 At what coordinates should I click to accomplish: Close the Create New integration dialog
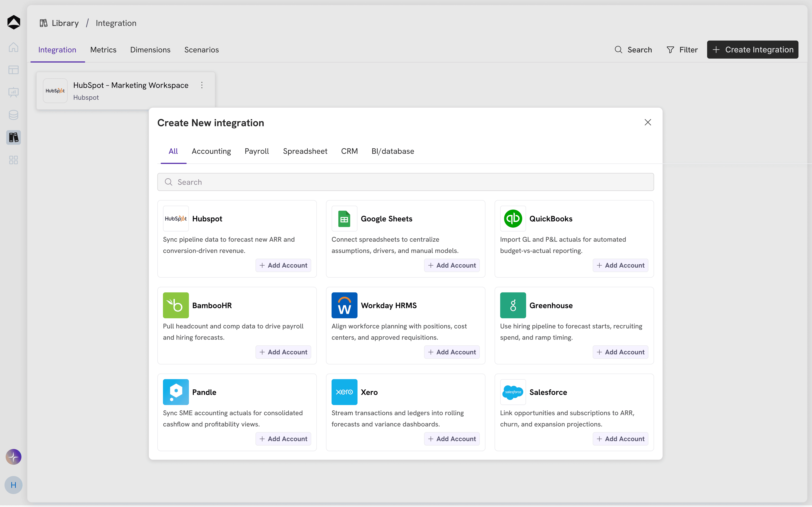click(x=648, y=122)
